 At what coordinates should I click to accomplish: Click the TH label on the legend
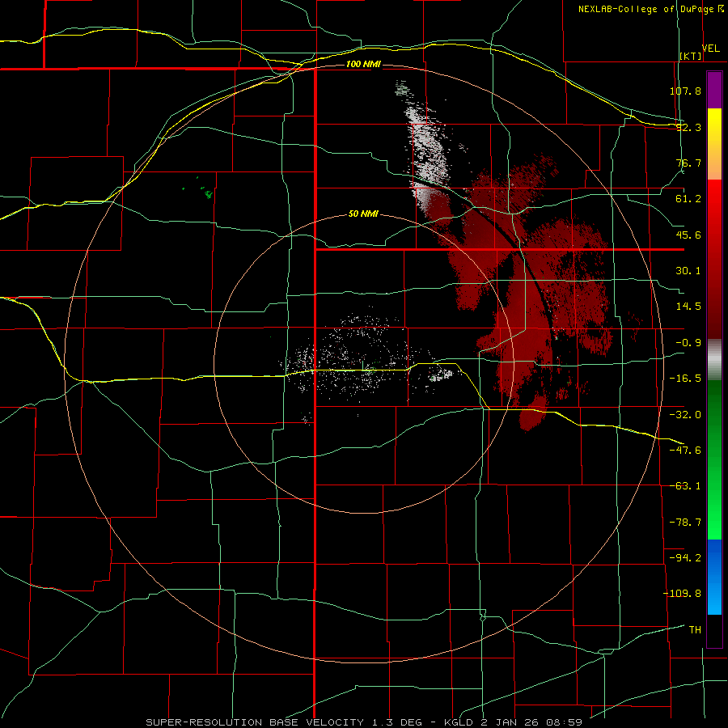pyautogui.click(x=695, y=630)
